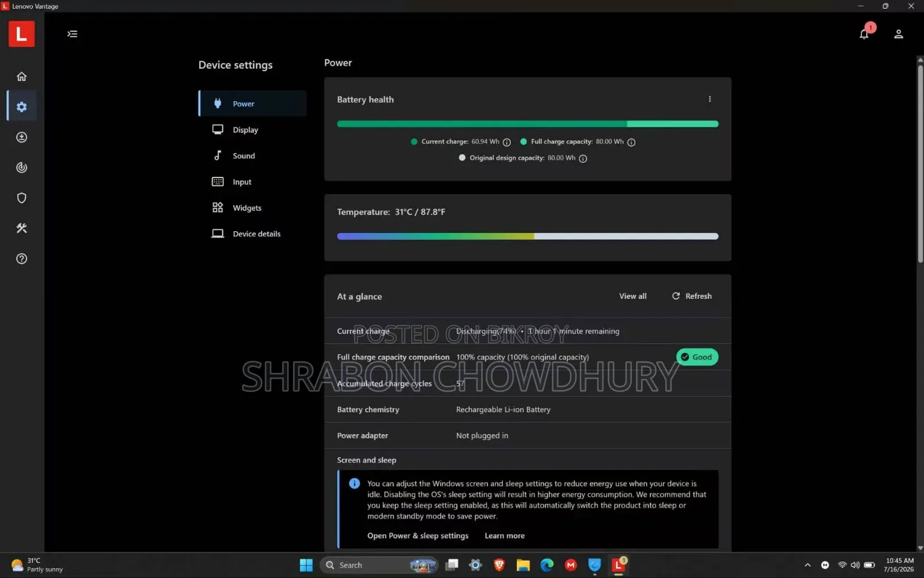This screenshot has height=578, width=924.
Task: Show info for Full charge capacity
Action: (x=631, y=142)
